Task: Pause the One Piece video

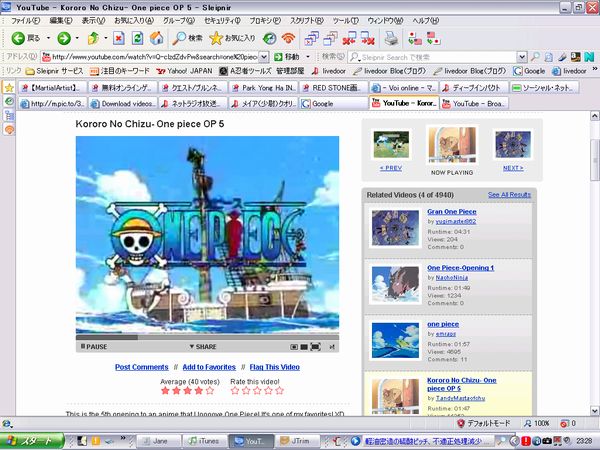Action: pos(91,346)
